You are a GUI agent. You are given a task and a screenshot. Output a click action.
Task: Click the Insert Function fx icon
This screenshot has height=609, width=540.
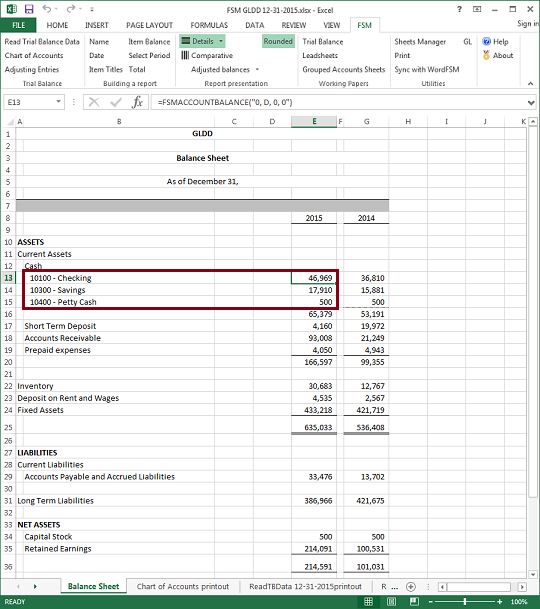point(138,102)
